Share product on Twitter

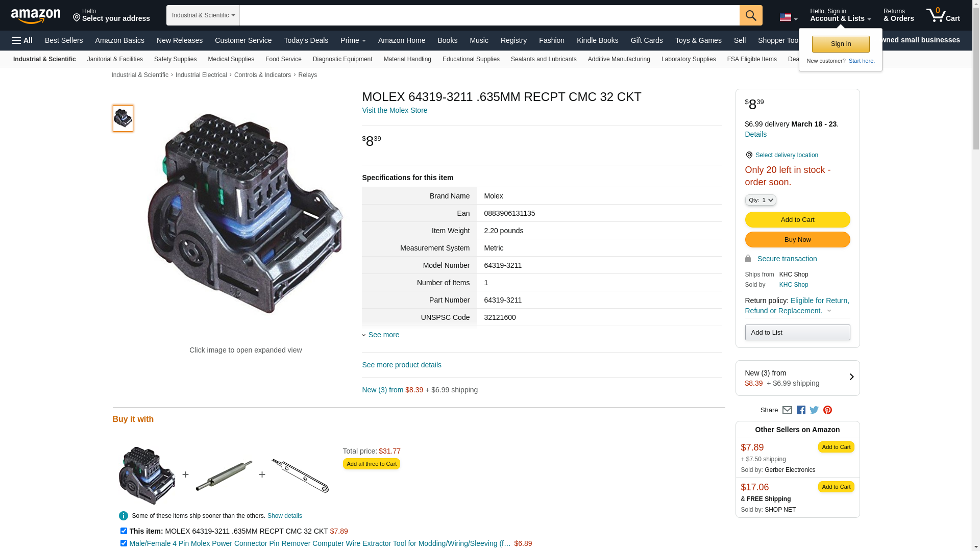click(x=814, y=410)
